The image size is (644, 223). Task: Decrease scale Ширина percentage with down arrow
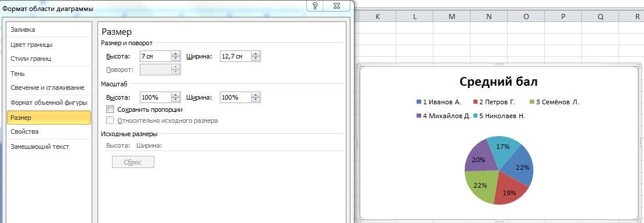256,100
